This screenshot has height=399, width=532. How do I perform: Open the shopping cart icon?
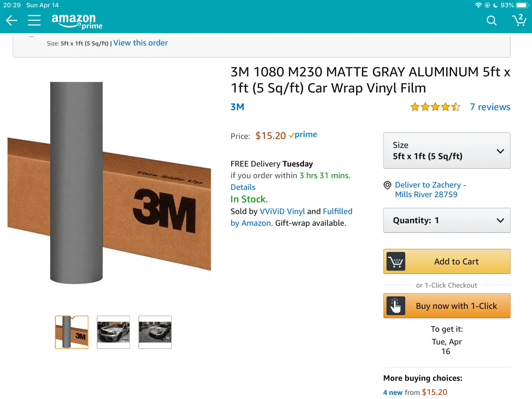coord(519,21)
